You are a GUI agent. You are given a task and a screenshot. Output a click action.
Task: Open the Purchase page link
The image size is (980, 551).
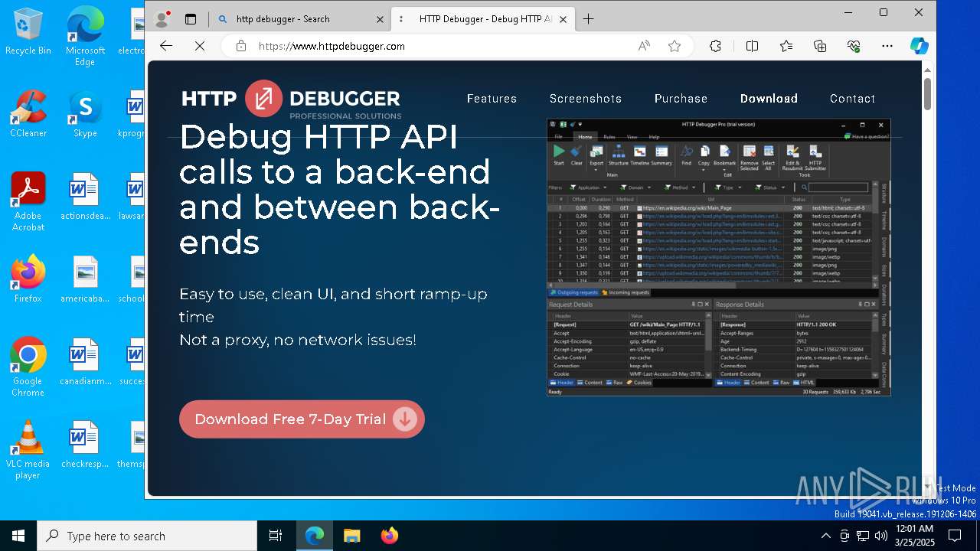[x=681, y=99]
